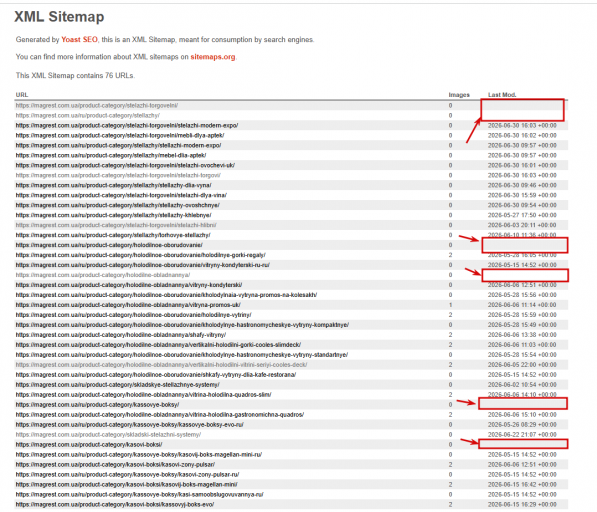Screen dimensions: 597x512
Task: Open the vitryny-kondyterski-ru-ru/ URL
Action: (143, 265)
